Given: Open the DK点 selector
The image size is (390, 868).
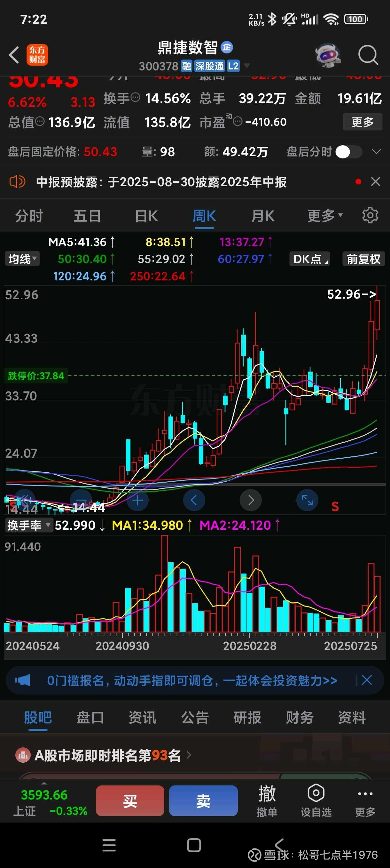Looking at the screenshot, I should tap(309, 259).
